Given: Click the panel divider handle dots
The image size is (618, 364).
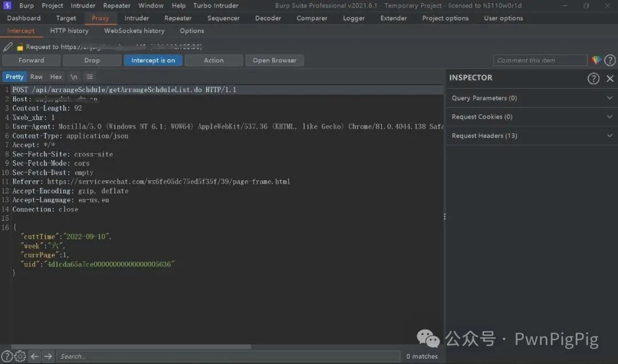Looking at the screenshot, I should click(x=445, y=216).
